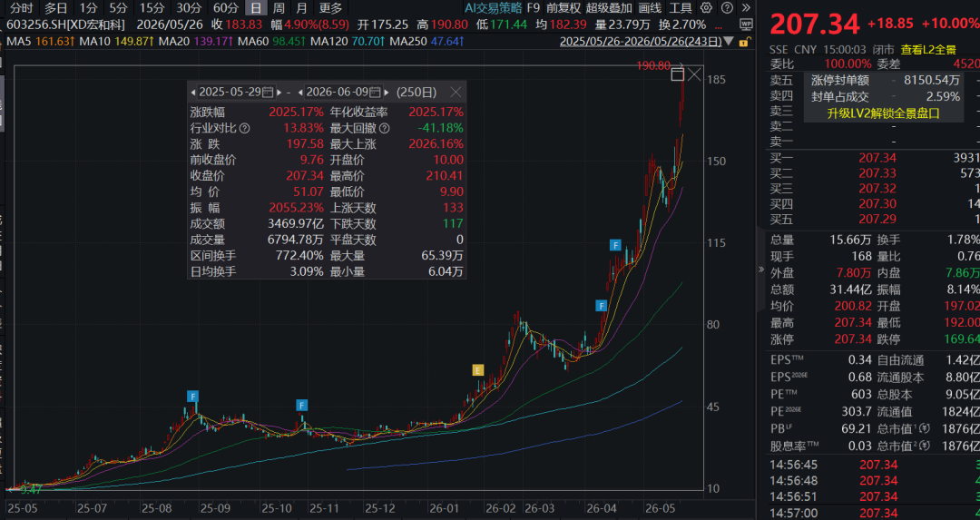Open the 更多 periods dropdown
This screenshot has height=520, width=980.
click(330, 8)
